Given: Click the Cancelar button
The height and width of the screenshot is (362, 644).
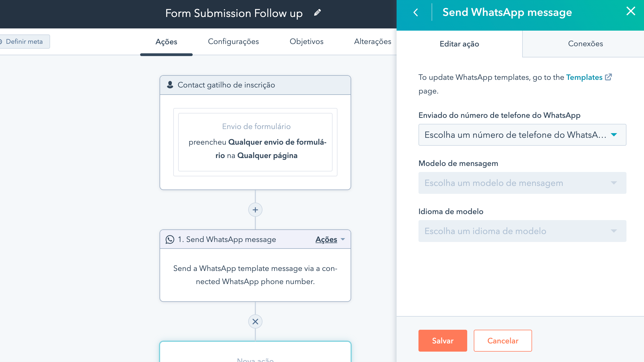Looking at the screenshot, I should (x=503, y=341).
